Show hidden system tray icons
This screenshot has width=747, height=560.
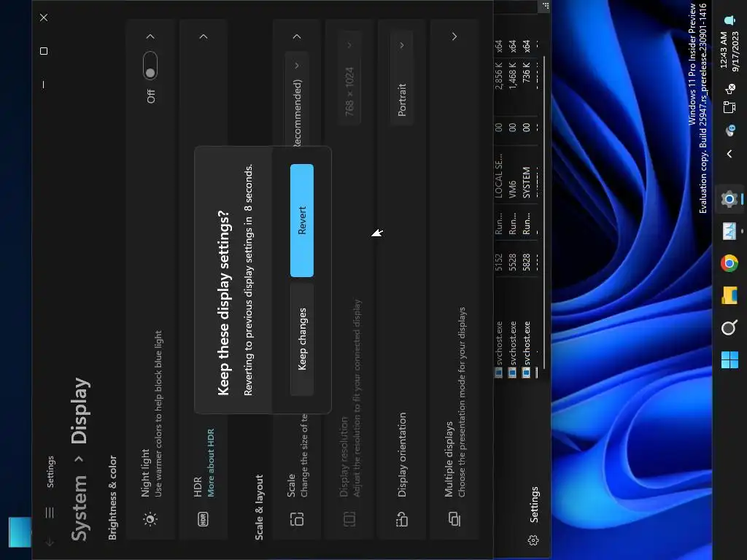point(729,154)
